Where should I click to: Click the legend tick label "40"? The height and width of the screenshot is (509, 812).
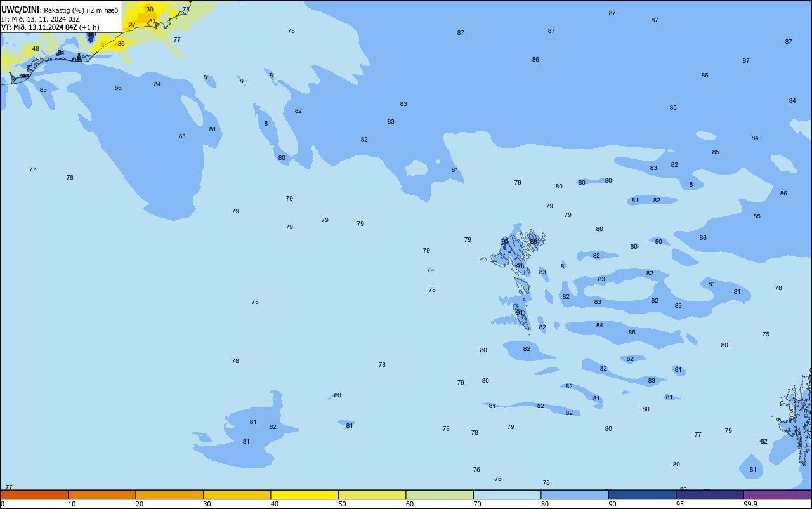tap(275, 504)
